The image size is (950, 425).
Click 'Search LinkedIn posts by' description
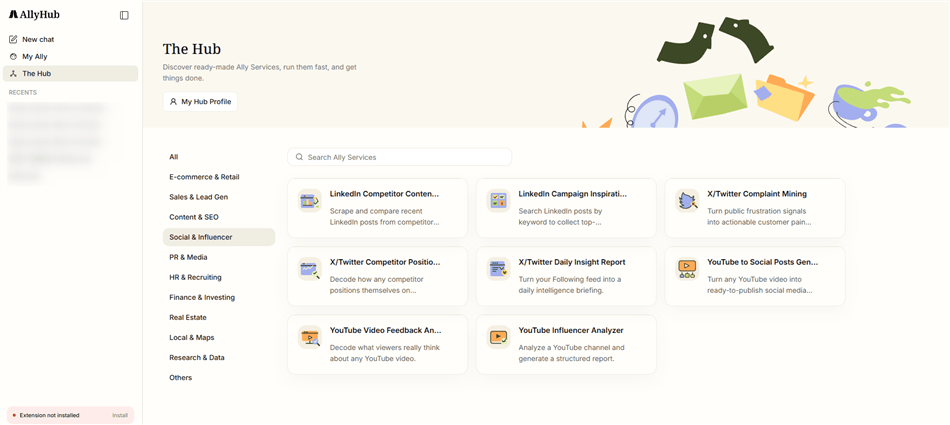tap(560, 212)
